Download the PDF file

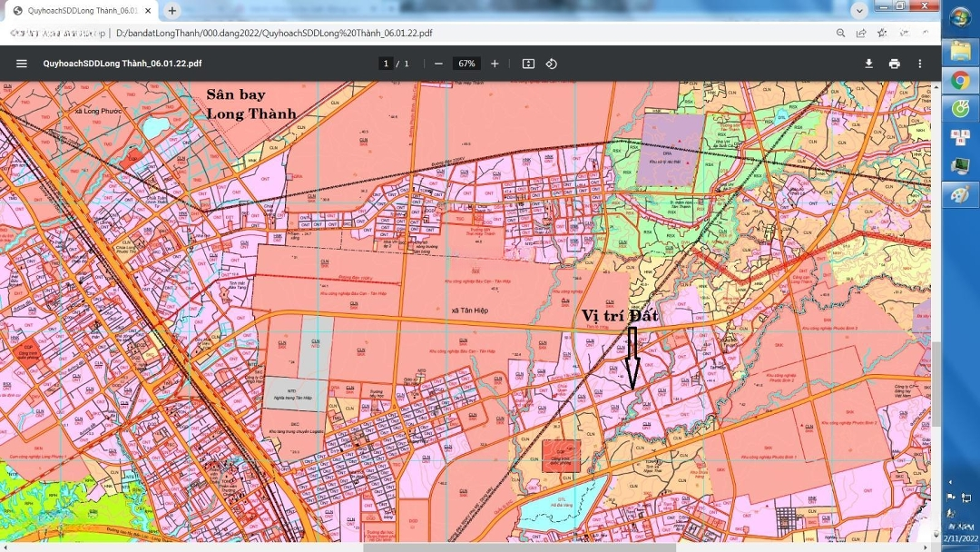click(x=868, y=64)
